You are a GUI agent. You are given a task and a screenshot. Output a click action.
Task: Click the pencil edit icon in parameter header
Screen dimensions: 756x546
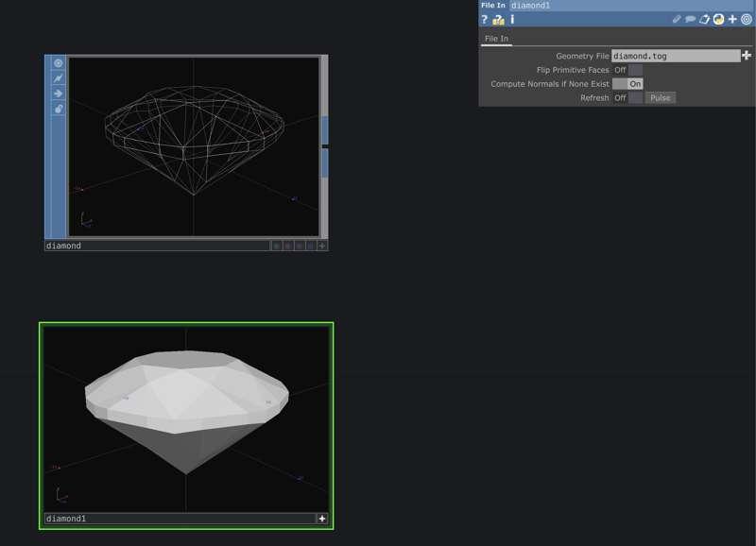point(677,19)
